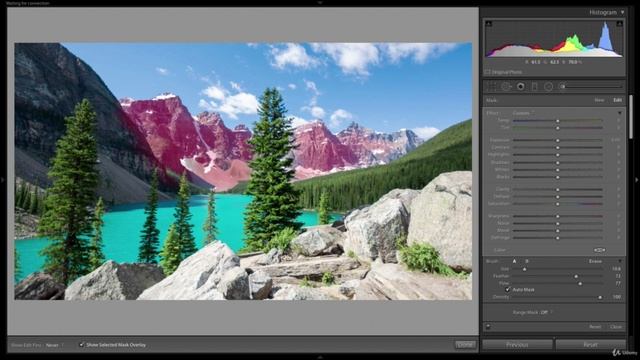
Task: Click the Previous button
Action: [517, 345]
